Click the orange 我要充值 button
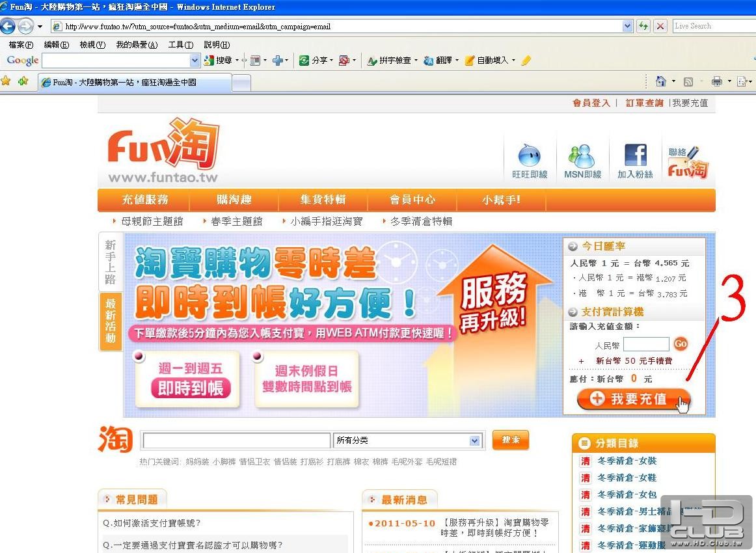The image size is (756, 553). click(634, 399)
